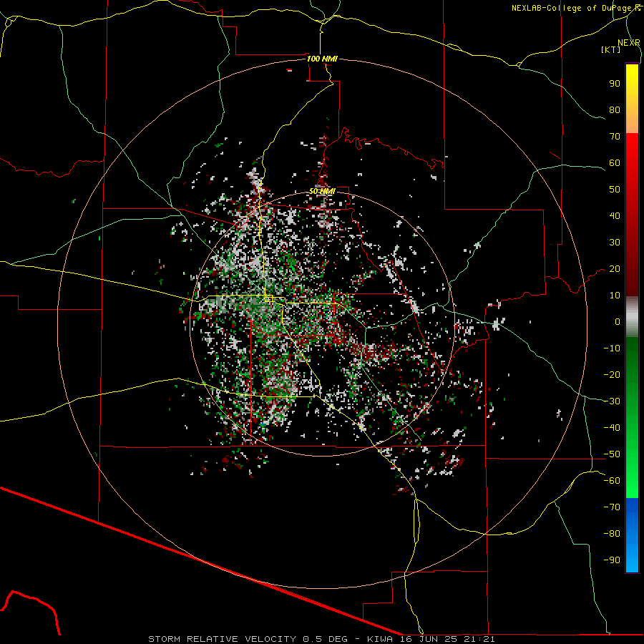Click the 50 NMI range ring label
644x644 pixels.
point(323,191)
